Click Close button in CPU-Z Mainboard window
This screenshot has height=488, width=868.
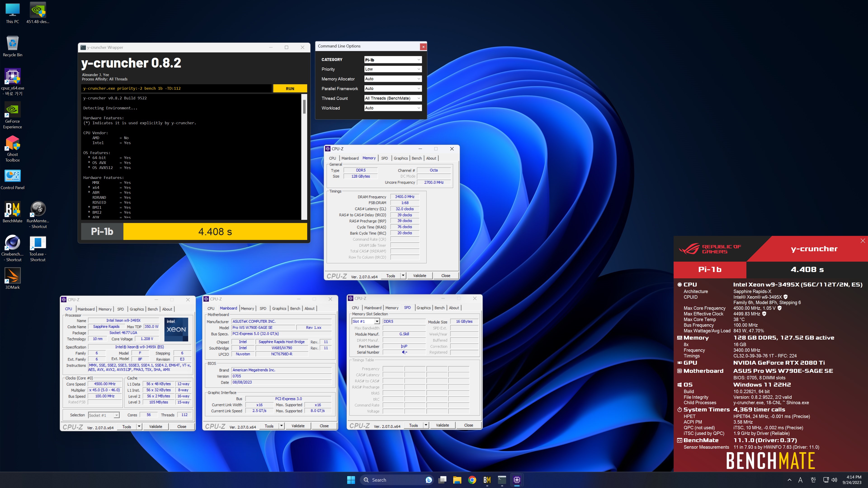pos(324,426)
